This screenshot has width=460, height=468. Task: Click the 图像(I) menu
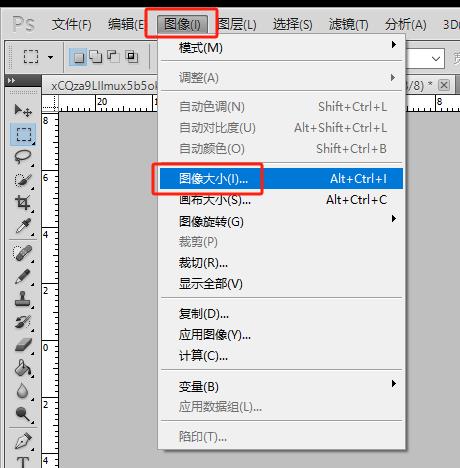[x=182, y=24]
